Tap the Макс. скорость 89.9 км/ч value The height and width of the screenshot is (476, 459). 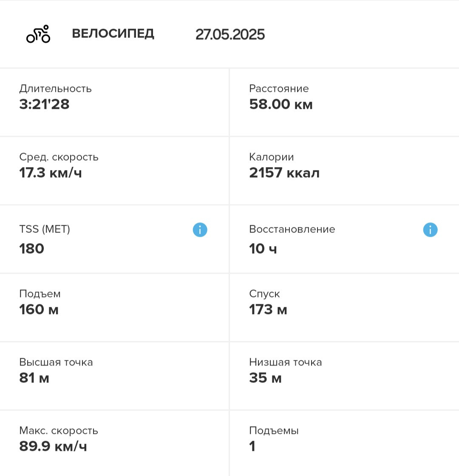[x=53, y=446]
